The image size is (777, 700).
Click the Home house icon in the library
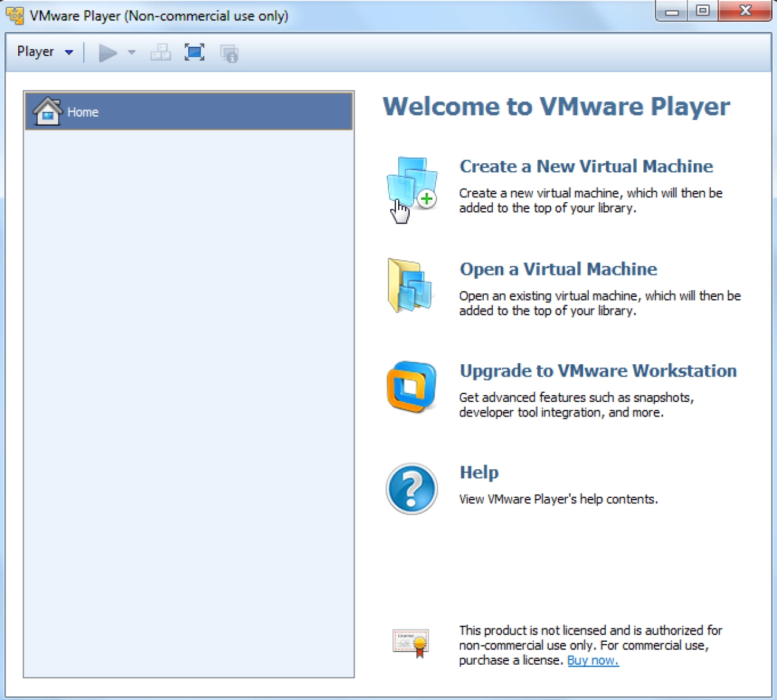pyautogui.click(x=47, y=111)
